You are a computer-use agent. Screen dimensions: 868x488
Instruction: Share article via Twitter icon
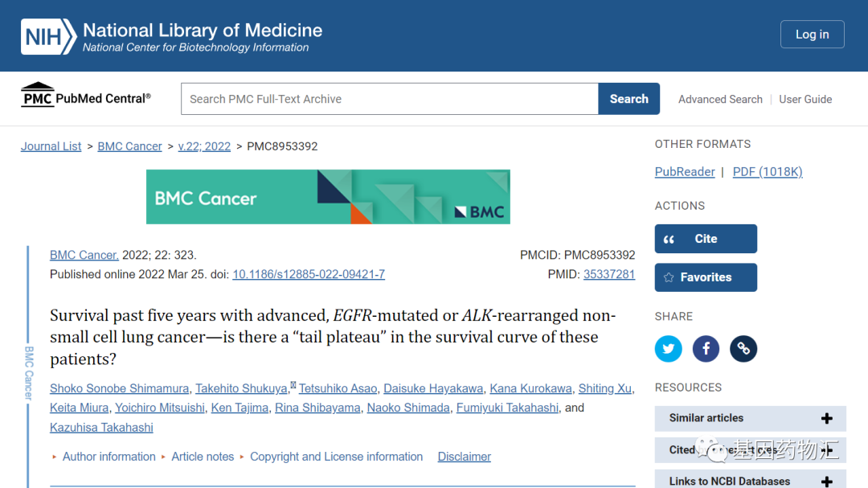click(x=668, y=348)
